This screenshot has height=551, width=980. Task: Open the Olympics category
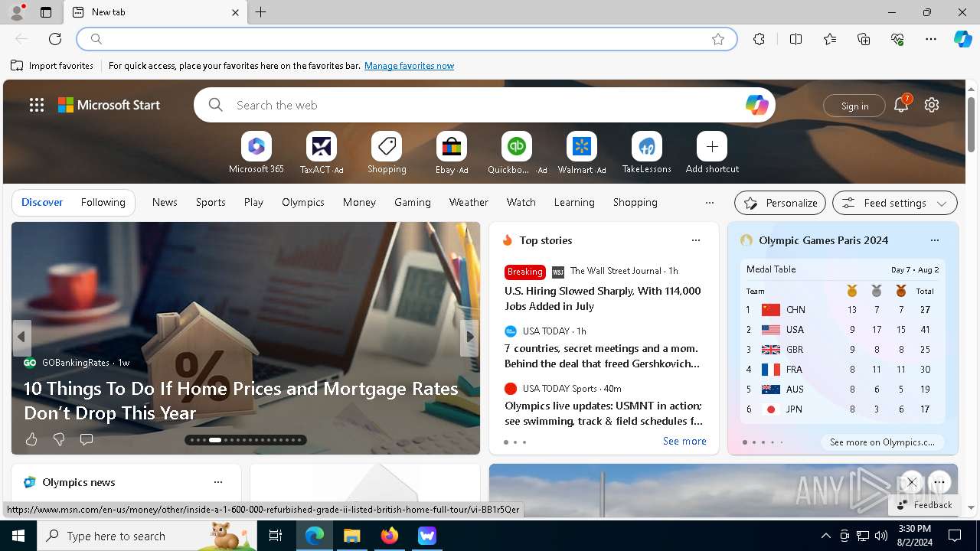tap(303, 202)
